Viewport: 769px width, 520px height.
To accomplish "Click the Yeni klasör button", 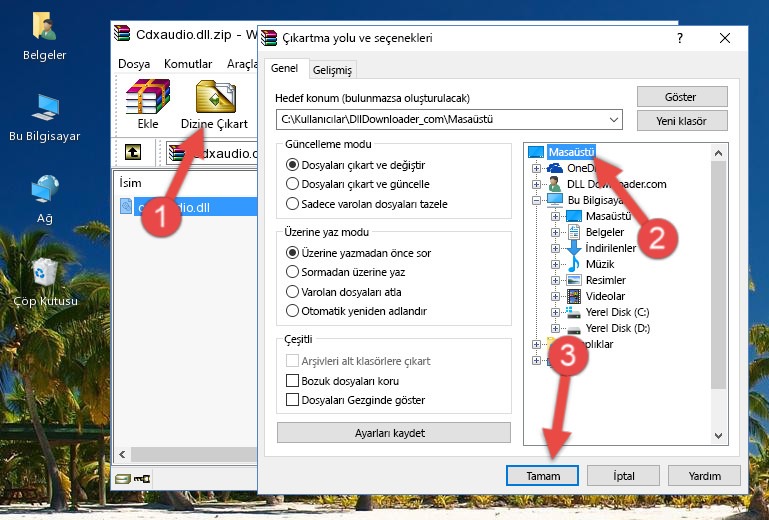I will click(682, 121).
